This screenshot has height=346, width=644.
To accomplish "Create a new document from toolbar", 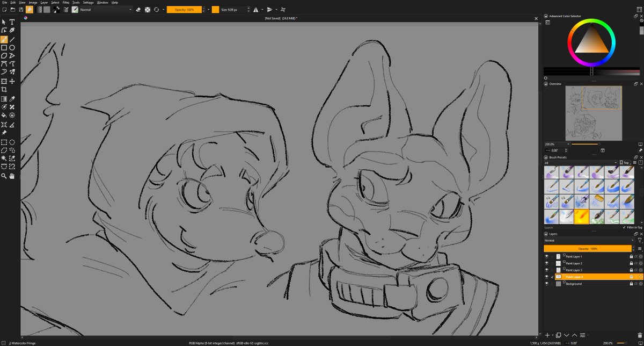I will pos(4,10).
